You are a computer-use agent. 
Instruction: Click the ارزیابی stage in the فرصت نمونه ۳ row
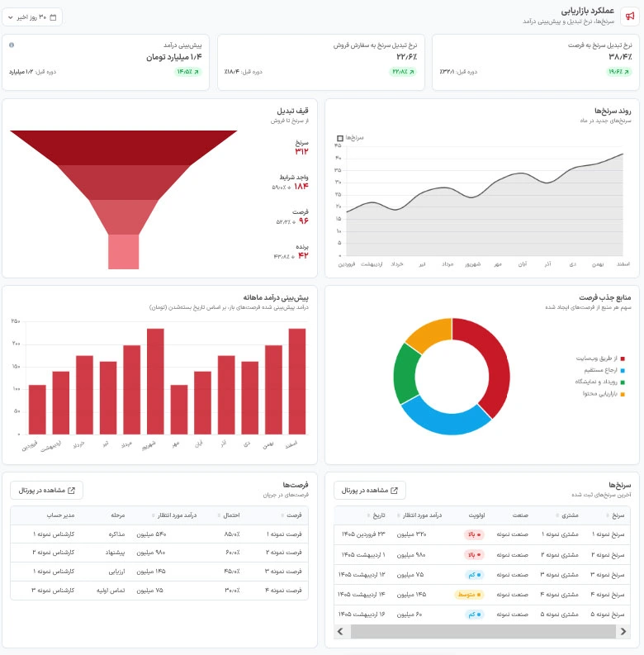(116, 572)
